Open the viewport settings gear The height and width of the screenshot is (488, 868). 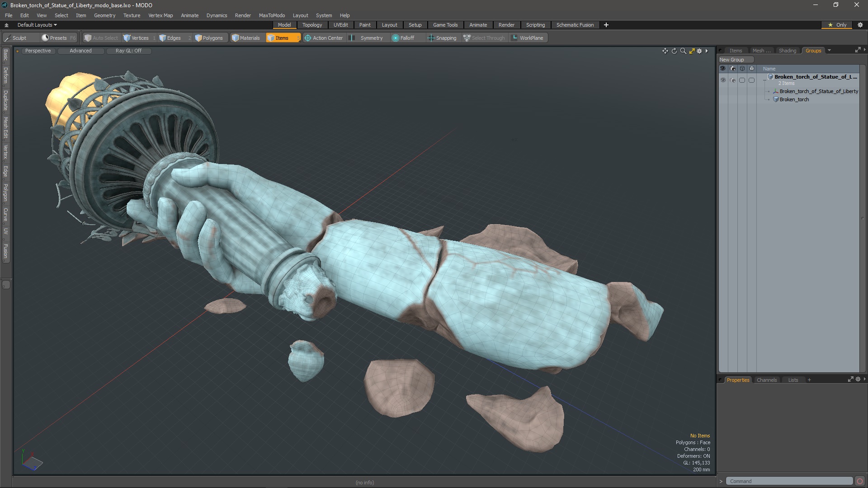click(x=699, y=51)
